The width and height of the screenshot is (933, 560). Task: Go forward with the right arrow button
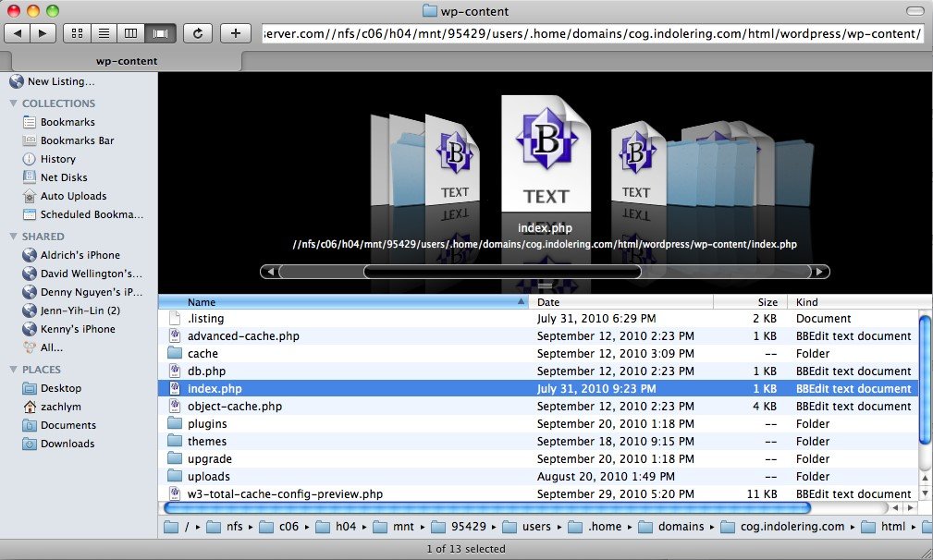(43, 33)
